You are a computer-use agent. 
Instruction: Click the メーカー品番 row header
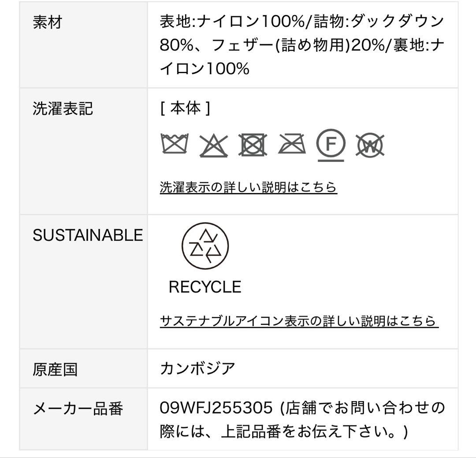[x=78, y=409]
